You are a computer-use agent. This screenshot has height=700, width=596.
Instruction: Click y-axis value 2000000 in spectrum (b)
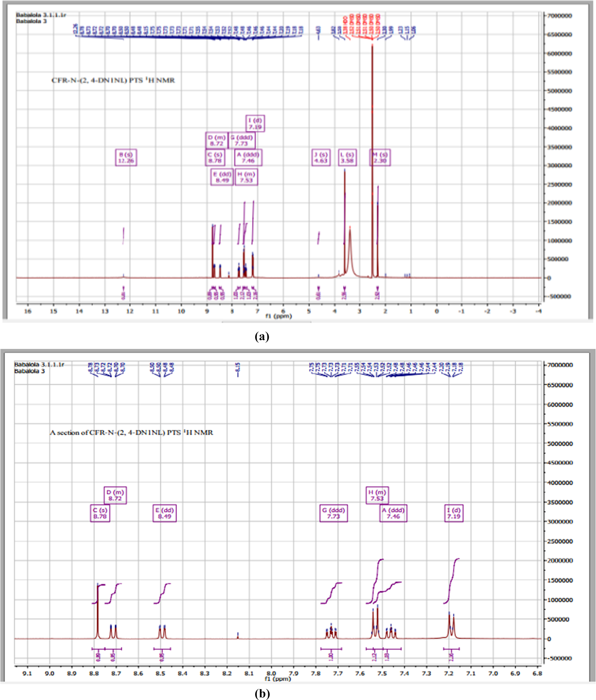coord(560,560)
